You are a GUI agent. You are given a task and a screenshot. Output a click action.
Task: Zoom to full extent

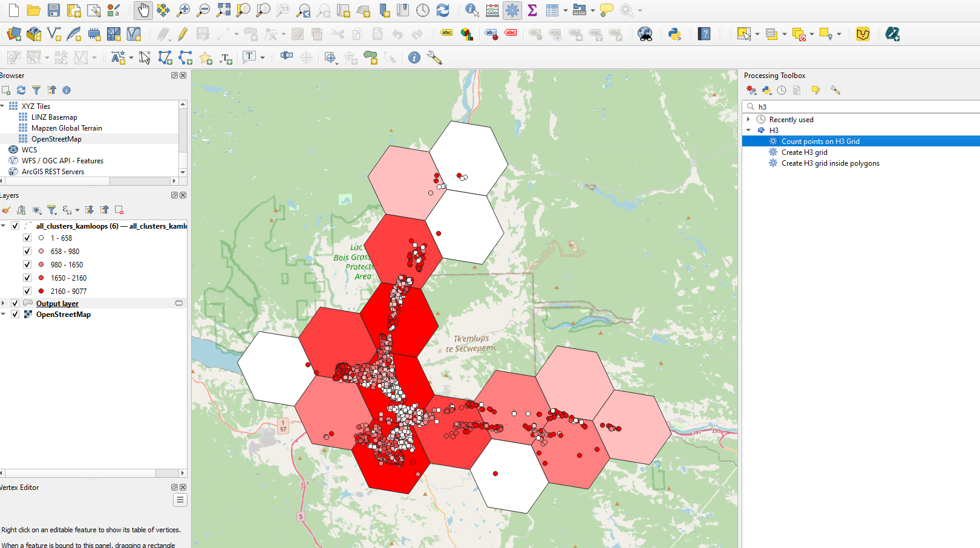tap(224, 10)
